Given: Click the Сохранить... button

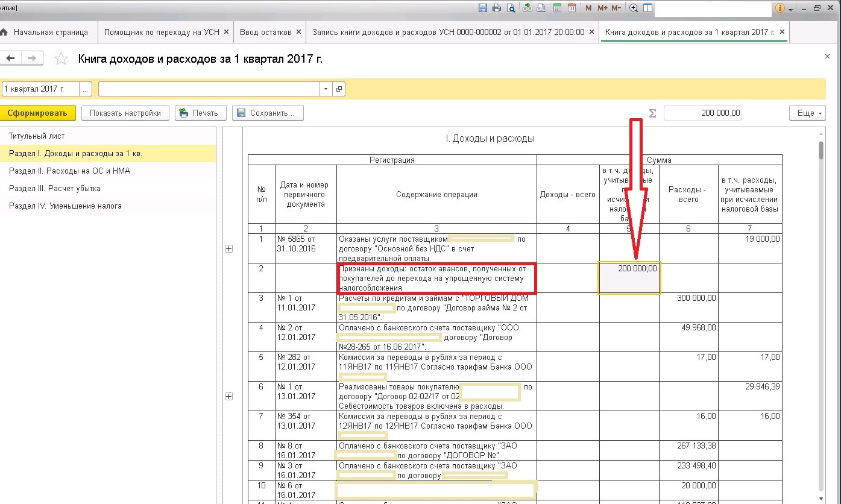Looking at the screenshot, I should [x=268, y=113].
